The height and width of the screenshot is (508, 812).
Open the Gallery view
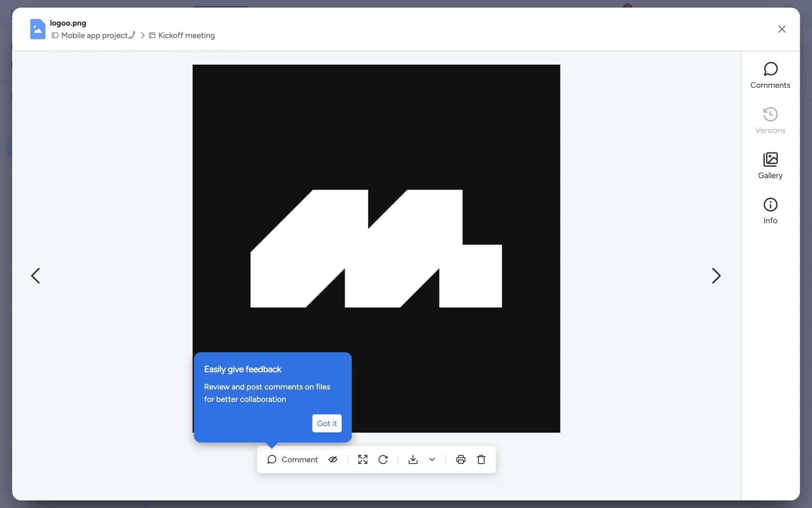(770, 166)
